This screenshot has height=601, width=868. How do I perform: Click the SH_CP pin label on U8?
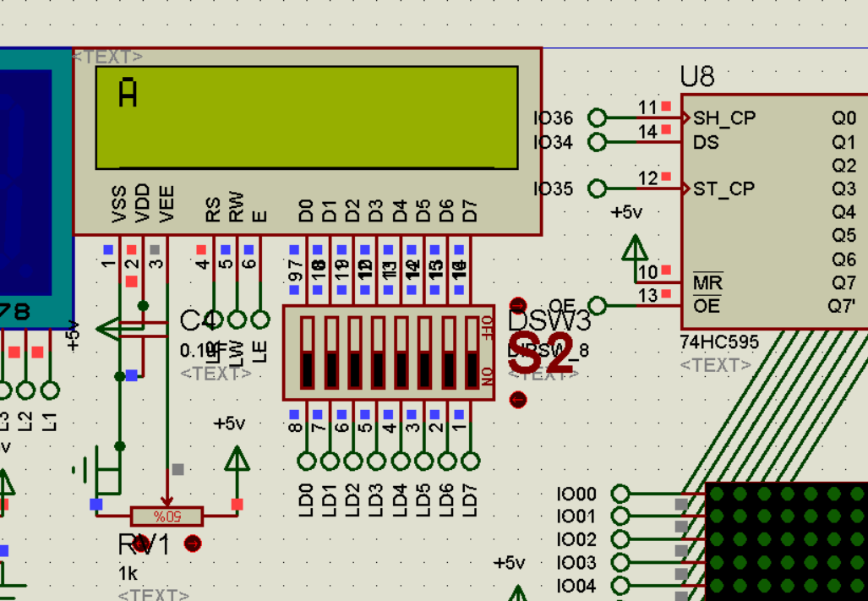click(724, 117)
